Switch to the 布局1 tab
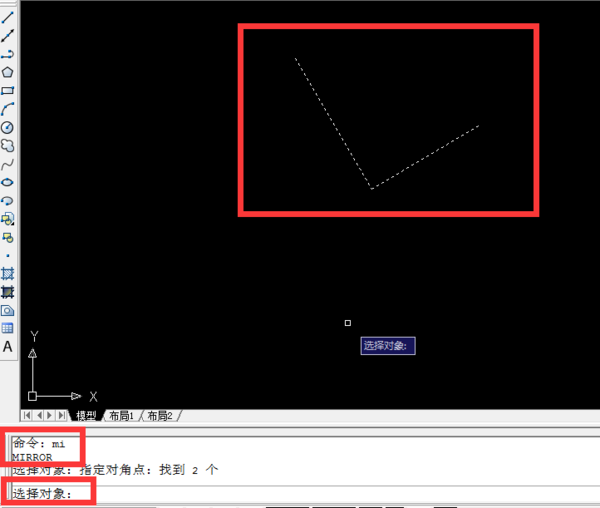Screen dimensions: 600x508 (121, 416)
